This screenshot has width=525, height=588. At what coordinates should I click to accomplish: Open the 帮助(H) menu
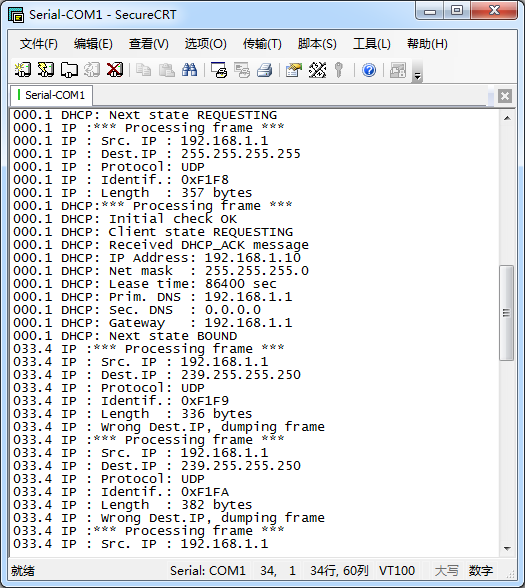427,44
